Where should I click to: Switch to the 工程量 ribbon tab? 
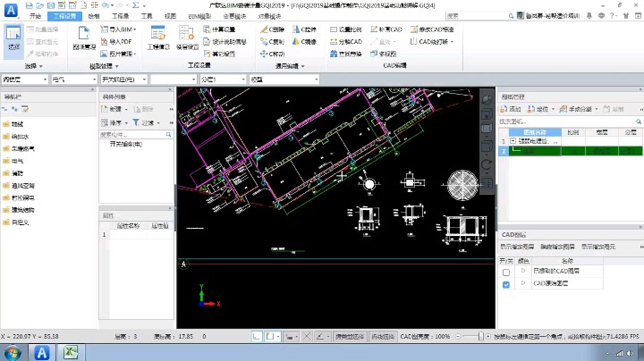pyautogui.click(x=120, y=16)
